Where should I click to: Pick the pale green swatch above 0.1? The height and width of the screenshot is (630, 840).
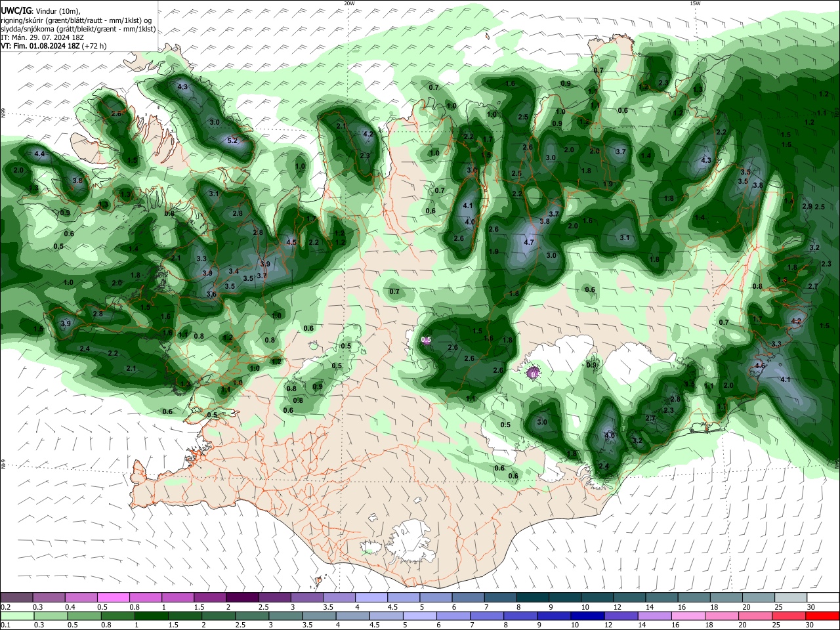(16, 616)
